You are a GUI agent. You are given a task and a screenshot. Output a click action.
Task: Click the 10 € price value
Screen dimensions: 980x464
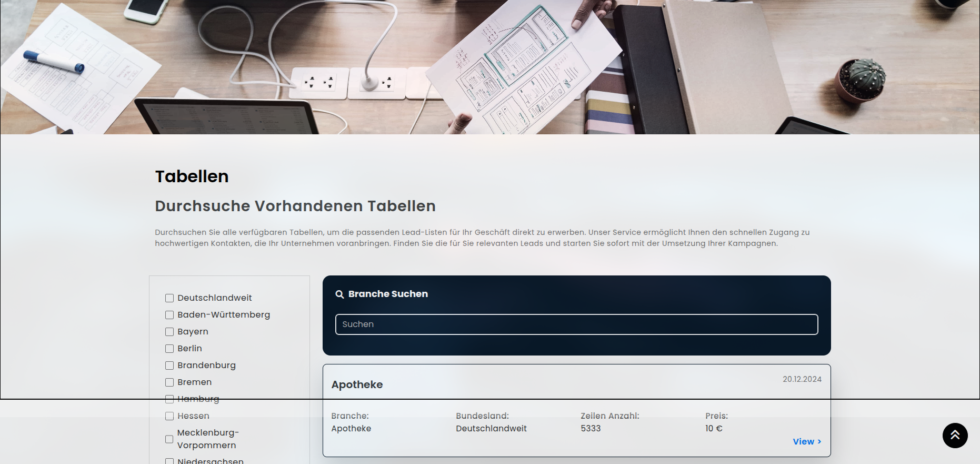pos(714,429)
